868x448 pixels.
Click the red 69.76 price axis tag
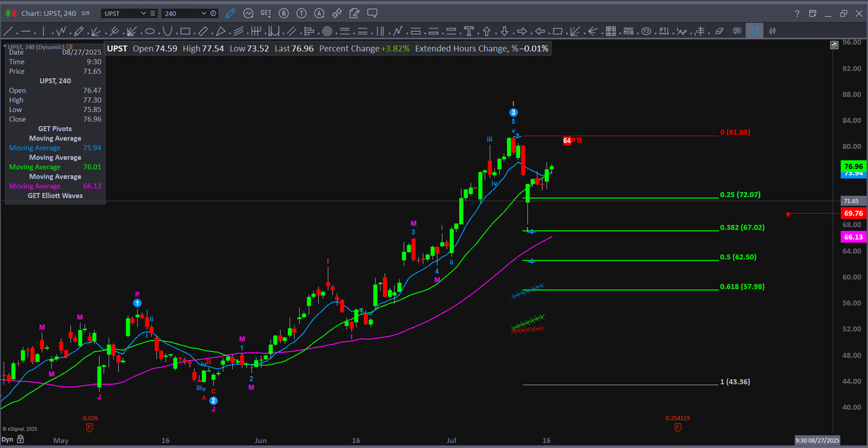click(x=854, y=214)
